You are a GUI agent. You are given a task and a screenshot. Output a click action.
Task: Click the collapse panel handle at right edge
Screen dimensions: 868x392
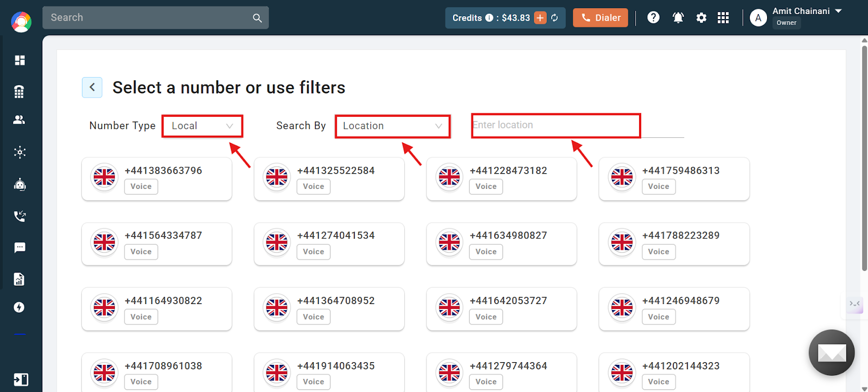tap(856, 304)
